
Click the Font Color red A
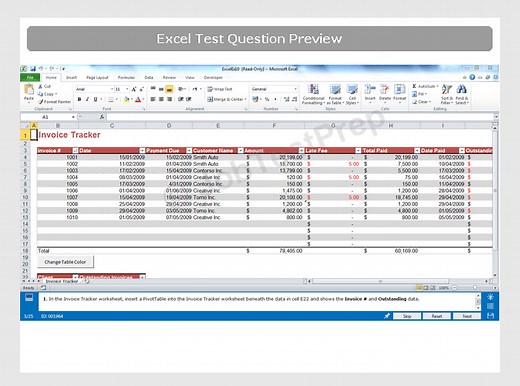(x=138, y=99)
